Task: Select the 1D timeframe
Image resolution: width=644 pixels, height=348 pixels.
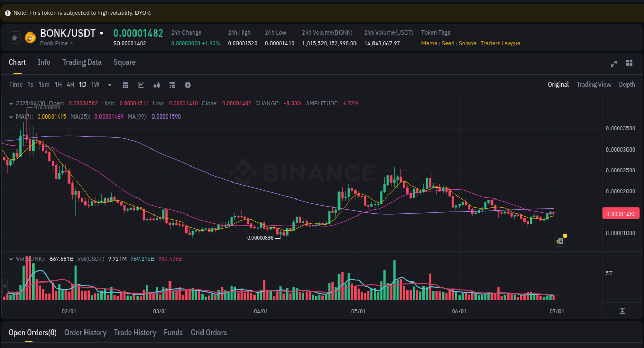Action: (82, 85)
